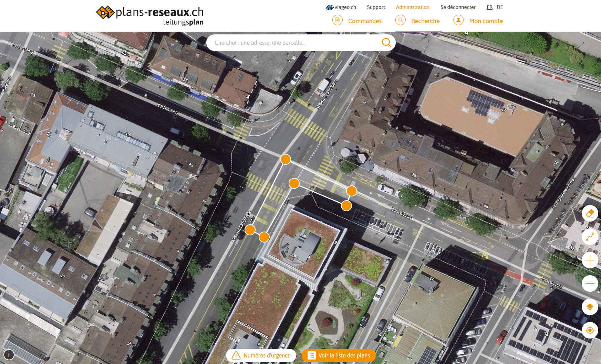Click the magnifier icon in the search bar
This screenshot has height=364, width=601.
tap(386, 43)
